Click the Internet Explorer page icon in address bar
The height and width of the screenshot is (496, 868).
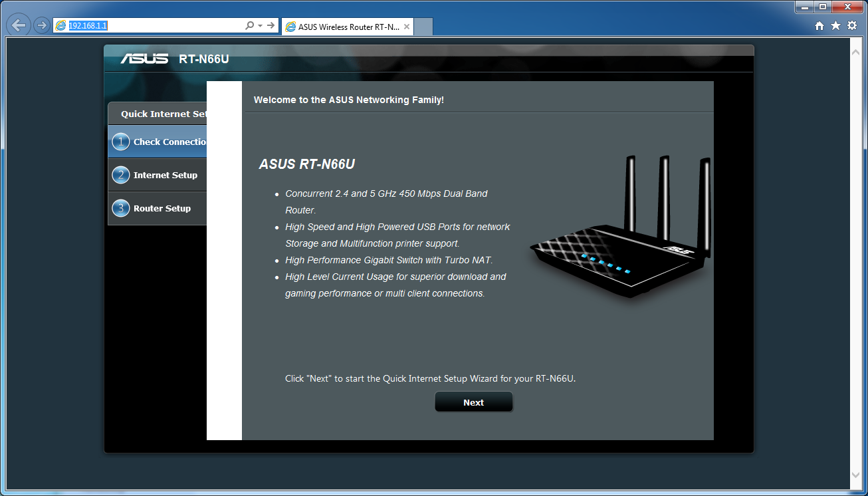click(x=61, y=25)
